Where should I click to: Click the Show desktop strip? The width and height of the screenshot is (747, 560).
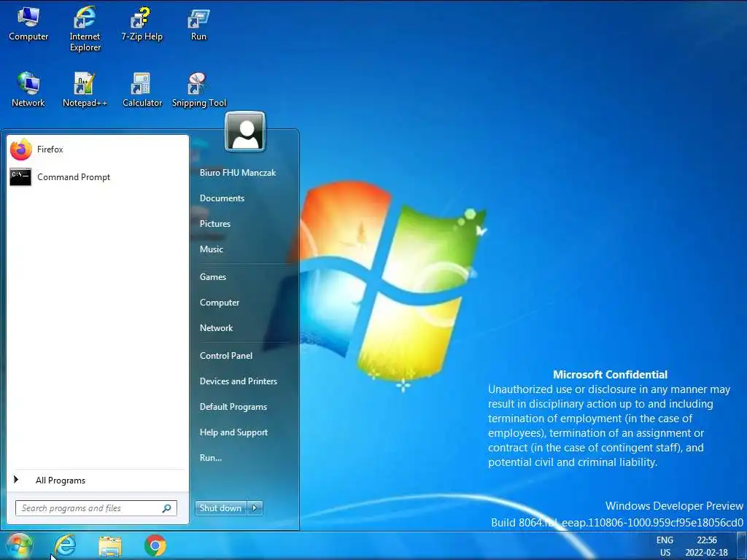point(742,545)
